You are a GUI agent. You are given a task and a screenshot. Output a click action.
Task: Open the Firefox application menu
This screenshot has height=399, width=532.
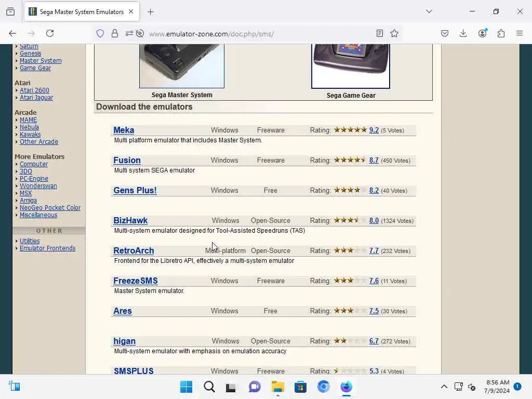coord(520,33)
